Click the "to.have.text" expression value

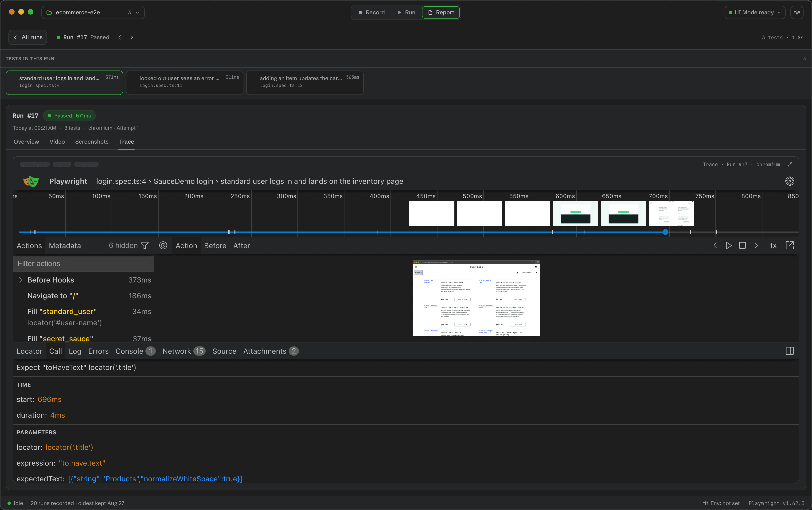tap(82, 463)
